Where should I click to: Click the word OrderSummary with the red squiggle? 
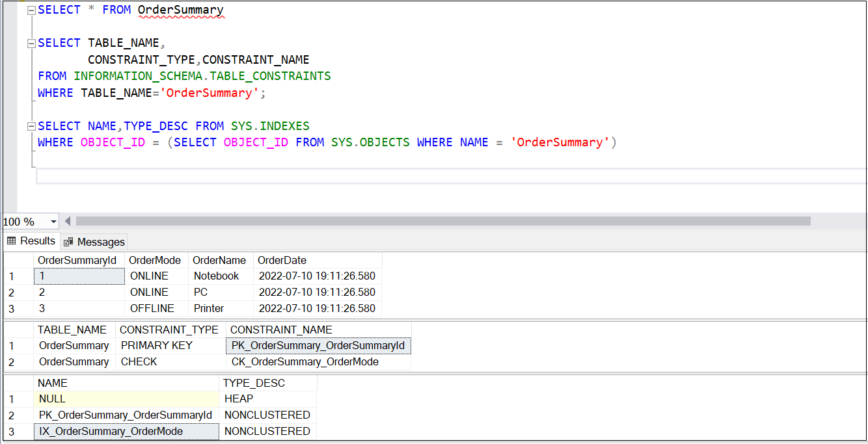click(x=181, y=9)
